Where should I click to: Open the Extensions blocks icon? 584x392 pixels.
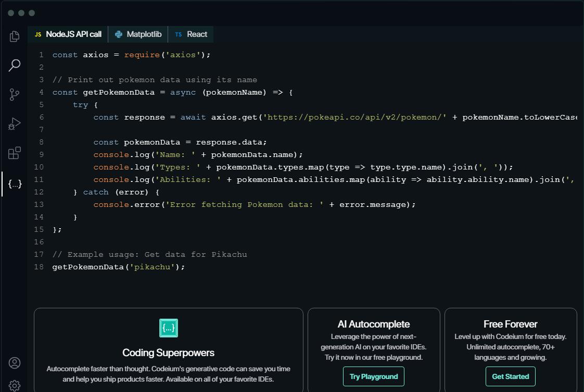tap(15, 153)
